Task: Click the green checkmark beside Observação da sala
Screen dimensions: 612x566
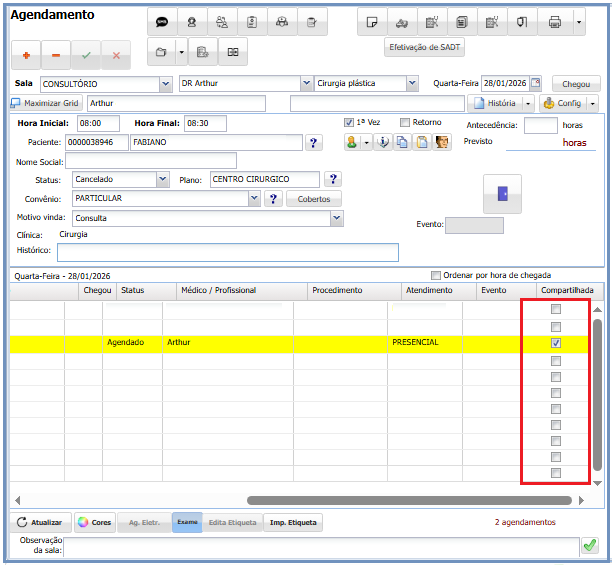Action: [590, 545]
